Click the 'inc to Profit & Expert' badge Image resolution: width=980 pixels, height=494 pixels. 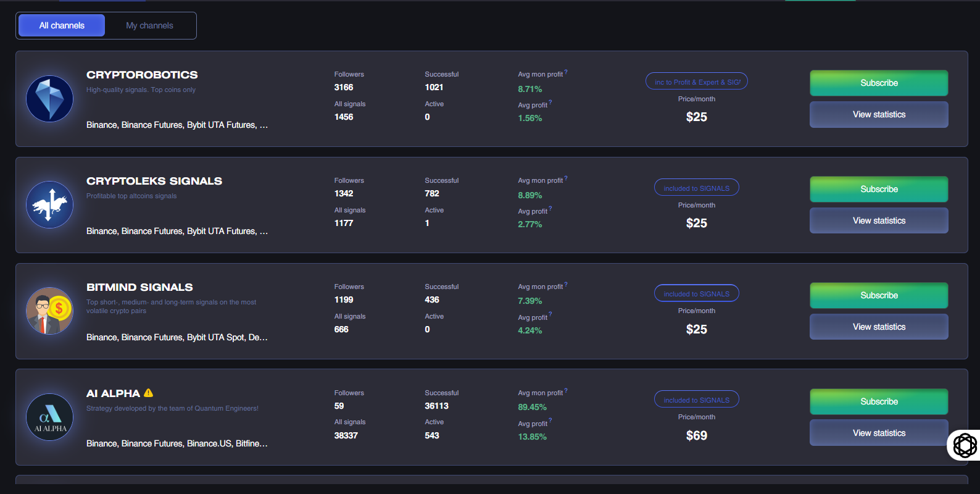click(696, 82)
